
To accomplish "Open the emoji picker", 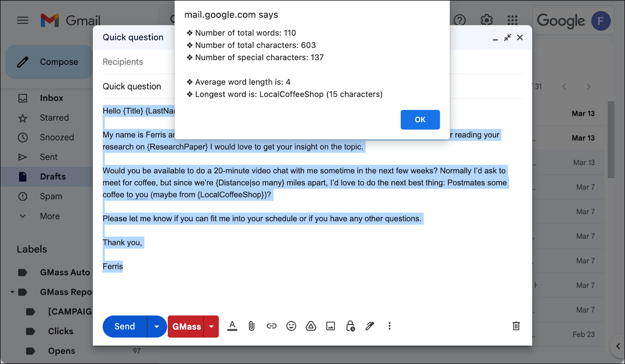I will (291, 326).
